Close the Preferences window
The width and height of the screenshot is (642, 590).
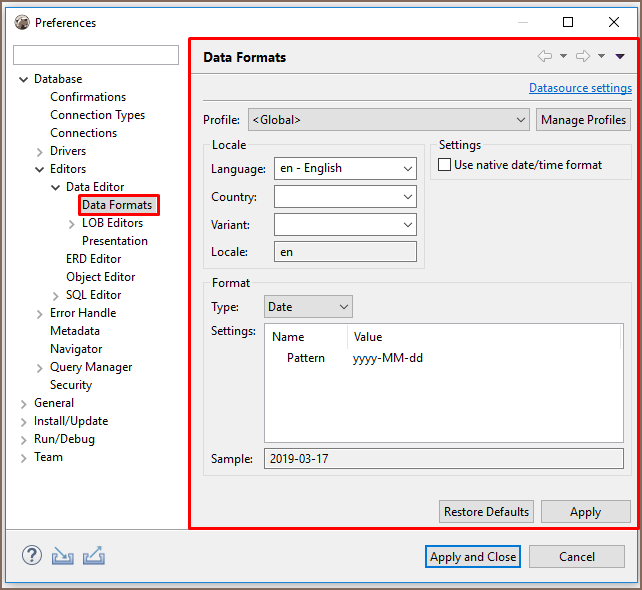coord(614,22)
